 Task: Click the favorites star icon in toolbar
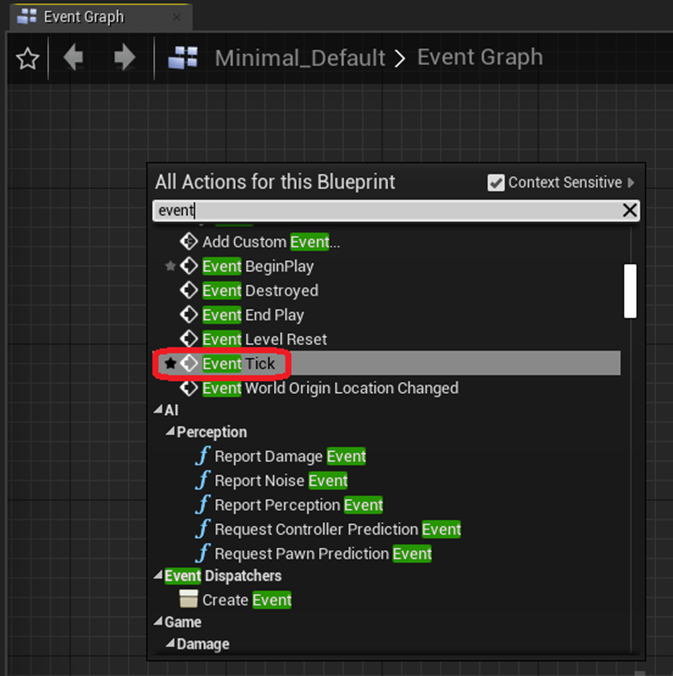point(28,58)
